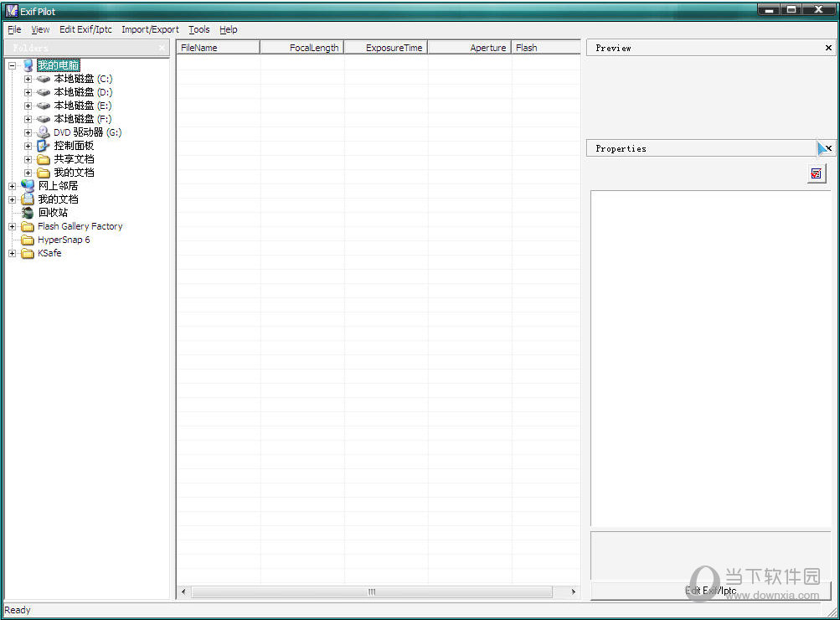The image size is (840, 620).
Task: Click the horizontal scrollbar right arrow
Action: coord(574,592)
